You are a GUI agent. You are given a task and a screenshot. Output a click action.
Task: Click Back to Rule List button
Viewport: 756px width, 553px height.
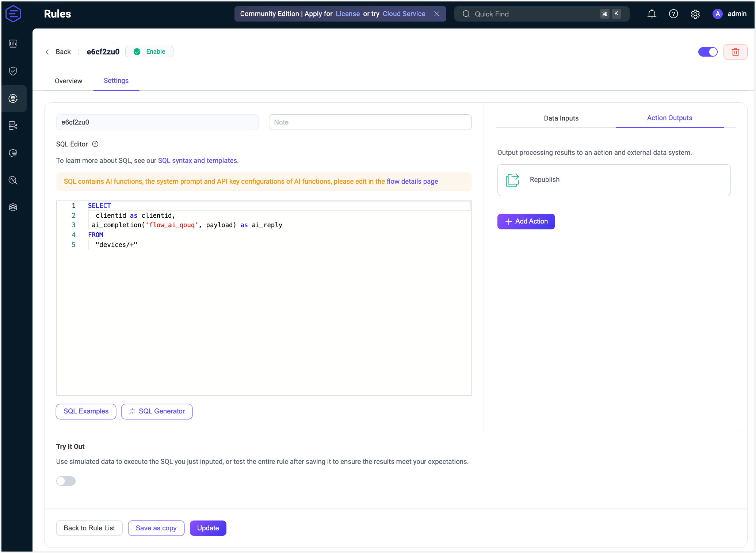(x=89, y=528)
